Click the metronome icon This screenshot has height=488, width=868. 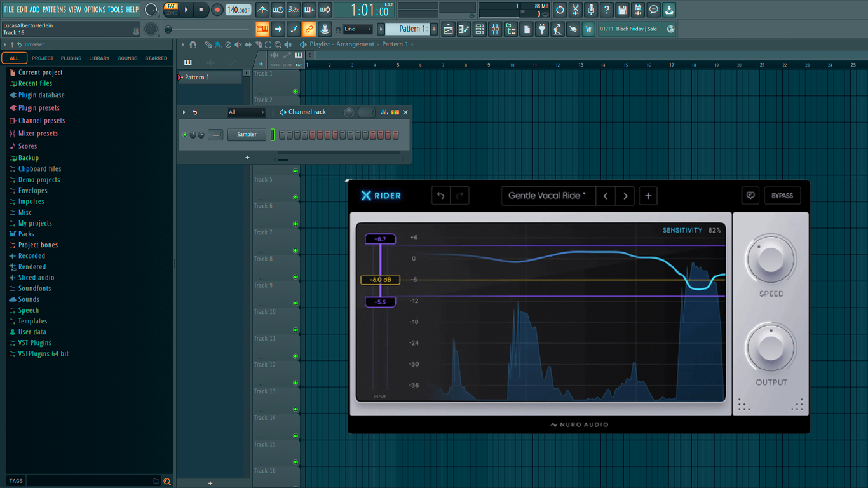pyautogui.click(x=262, y=10)
